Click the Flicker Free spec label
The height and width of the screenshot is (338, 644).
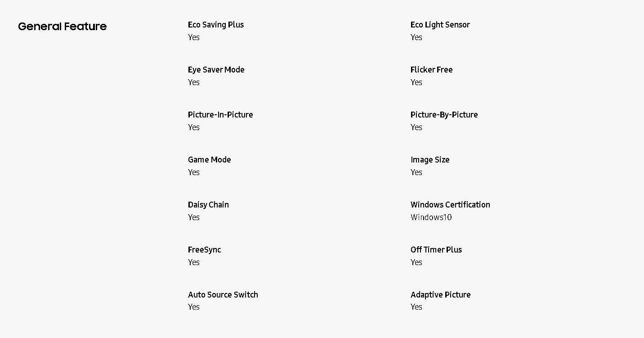[x=431, y=70]
